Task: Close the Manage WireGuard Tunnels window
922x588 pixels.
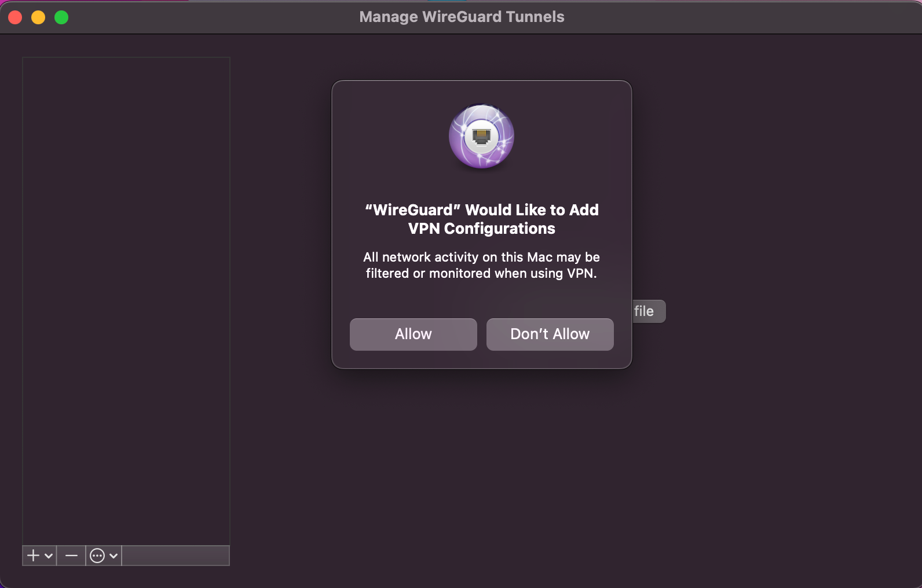Action: [x=15, y=17]
